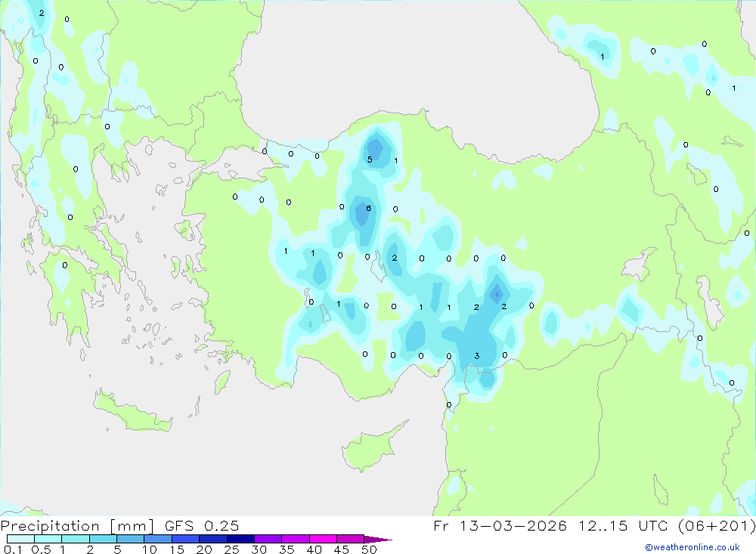Click the "40" legend scale label
Image resolution: width=756 pixels, height=554 pixels.
(314, 549)
